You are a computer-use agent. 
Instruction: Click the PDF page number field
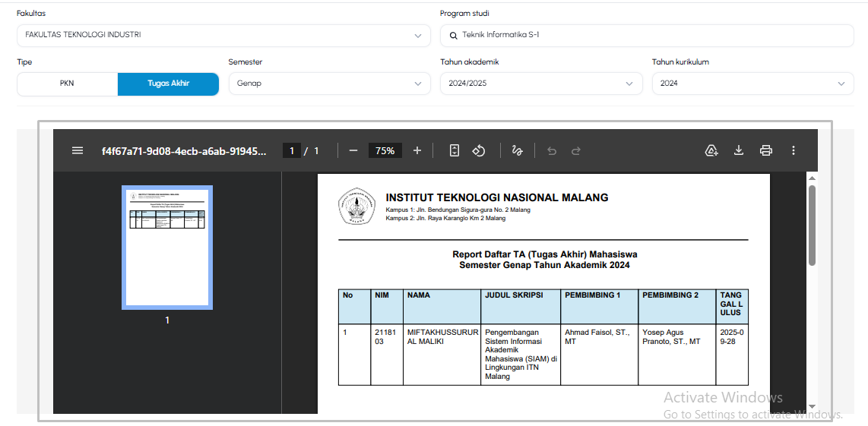tap(292, 150)
